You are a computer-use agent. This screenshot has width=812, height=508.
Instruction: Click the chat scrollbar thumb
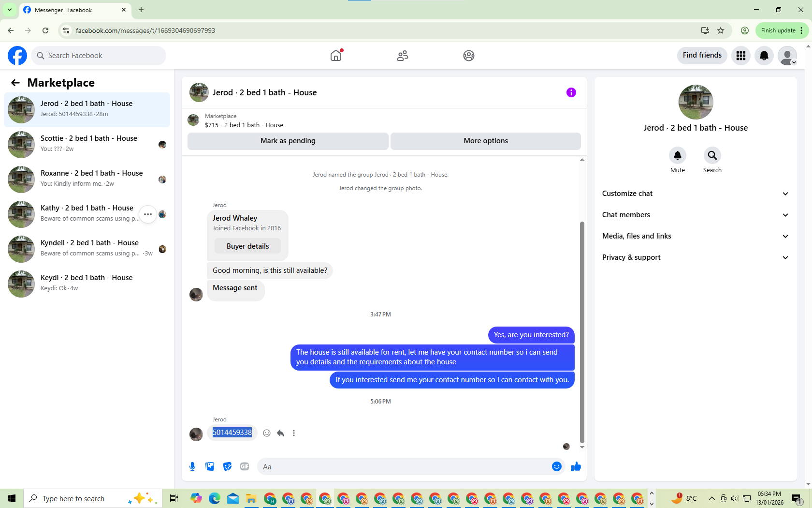(x=582, y=332)
